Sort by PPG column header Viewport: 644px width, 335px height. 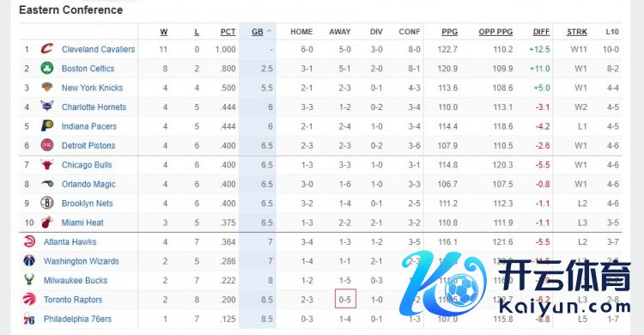click(450, 32)
